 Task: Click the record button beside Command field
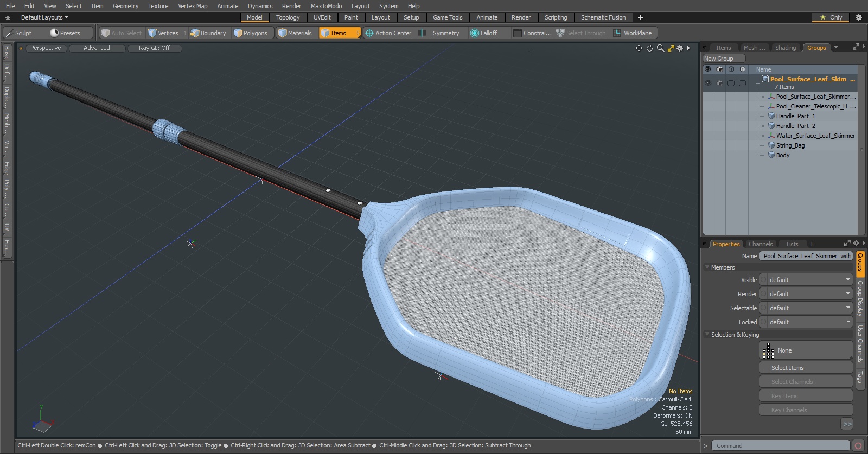point(858,446)
